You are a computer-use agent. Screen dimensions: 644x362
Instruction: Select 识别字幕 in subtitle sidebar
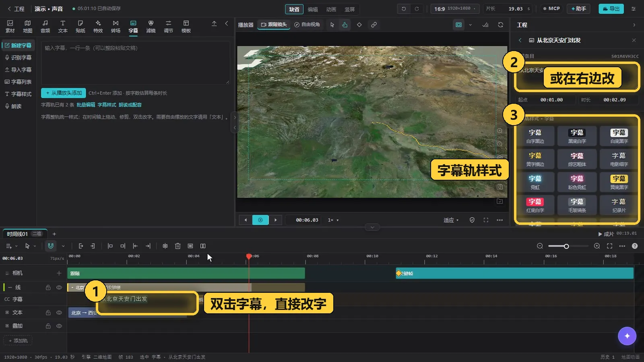18,58
